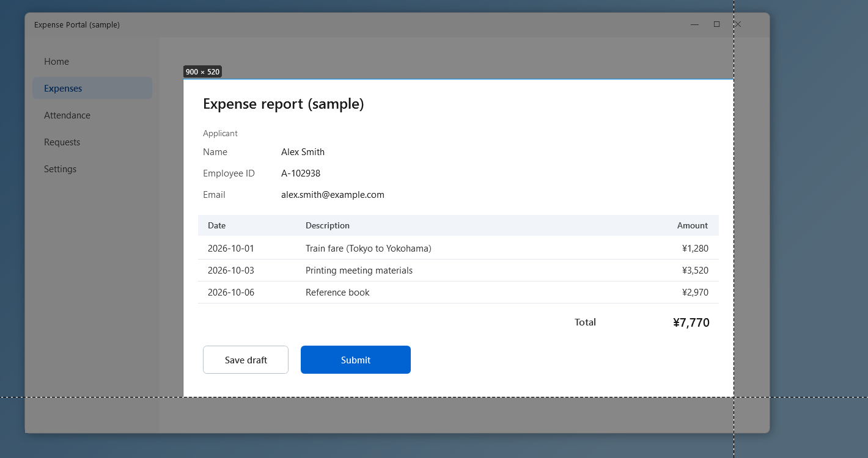The height and width of the screenshot is (458, 868).
Task: Click the Save draft button
Action: click(246, 360)
